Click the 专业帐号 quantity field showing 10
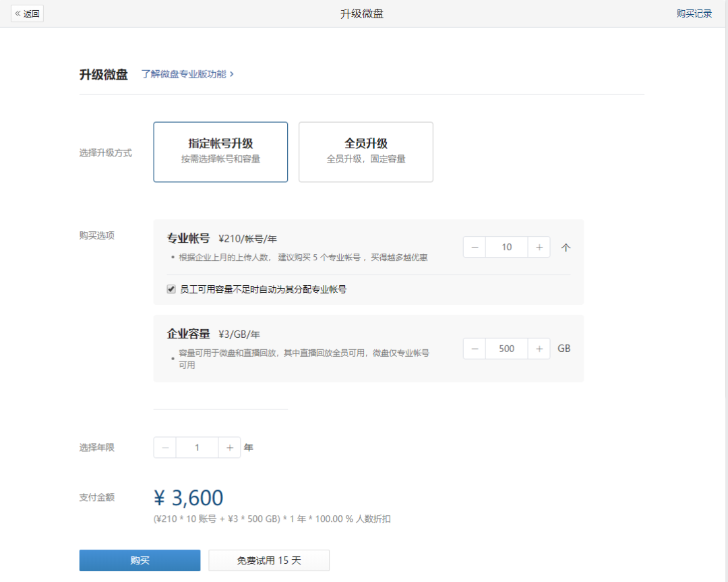This screenshot has width=728, height=582. coord(506,247)
